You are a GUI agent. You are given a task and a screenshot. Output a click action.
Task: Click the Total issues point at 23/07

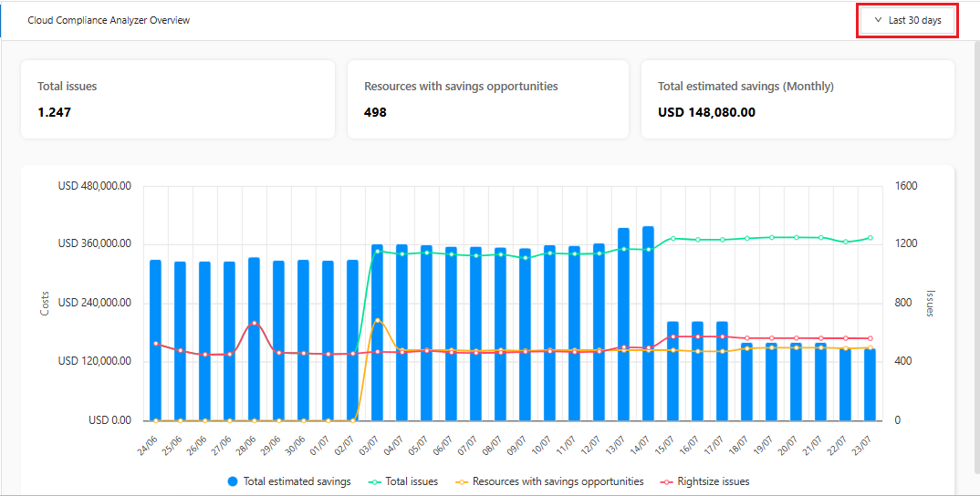tap(870, 238)
